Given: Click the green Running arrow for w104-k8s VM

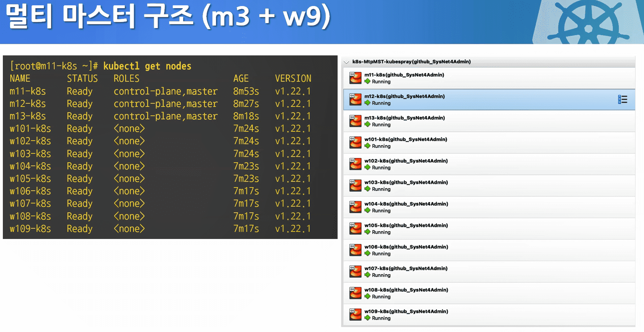Looking at the screenshot, I should 367,210.
